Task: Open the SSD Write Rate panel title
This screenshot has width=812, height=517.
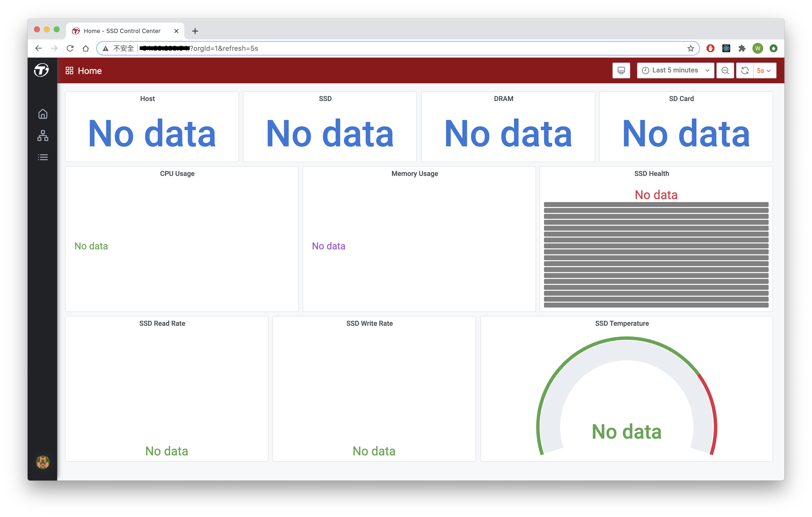Action: pos(370,323)
